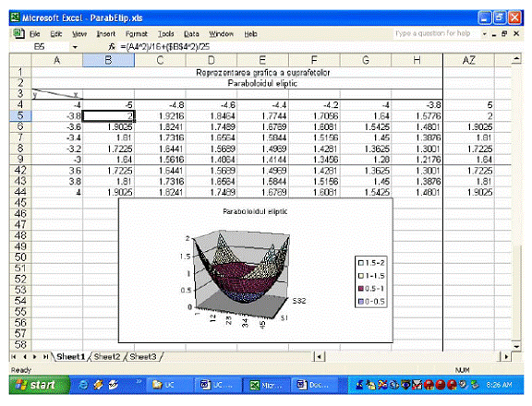Select the 0.5-1 legend color swatch
Image resolution: width=532 pixels, height=406 pixels.
(361, 289)
